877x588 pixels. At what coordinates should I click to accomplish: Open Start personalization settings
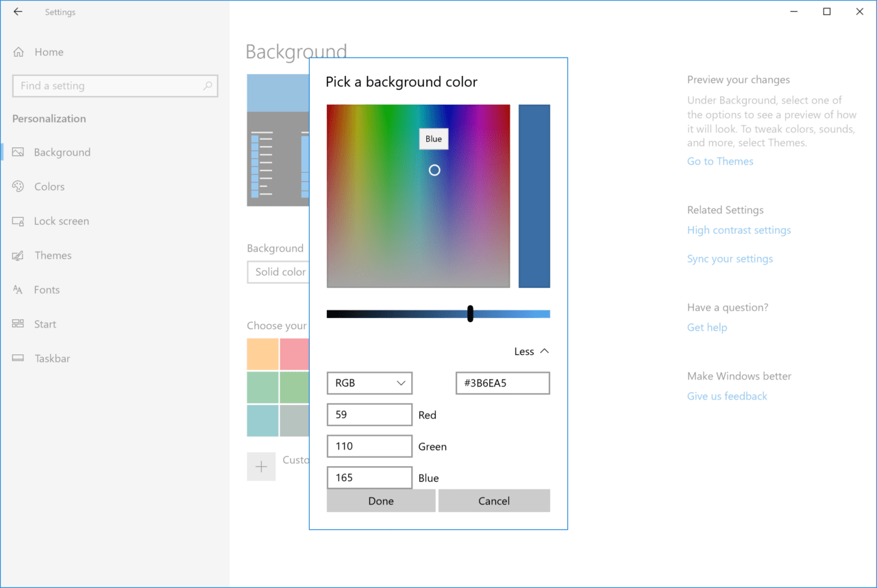click(45, 324)
